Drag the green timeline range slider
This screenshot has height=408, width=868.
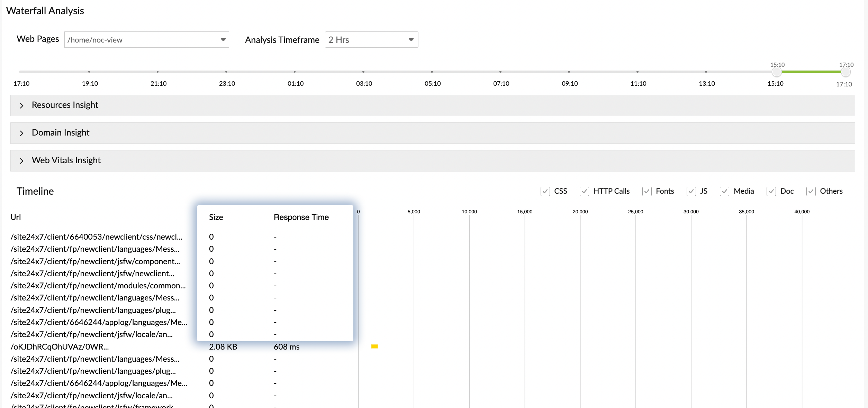coord(812,71)
